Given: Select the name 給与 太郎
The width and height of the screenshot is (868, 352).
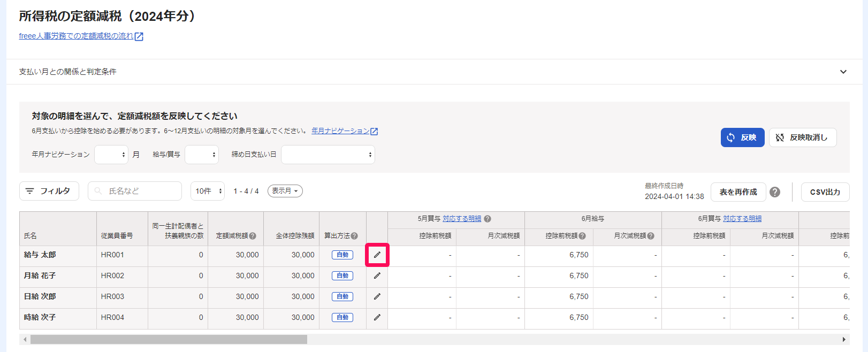Looking at the screenshot, I should pos(40,255).
